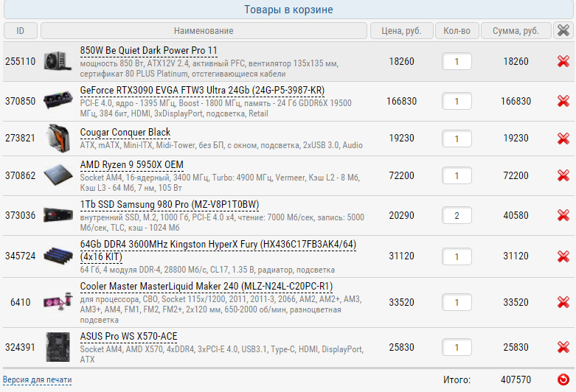Remove Cougar Conquer Black from the cart
The height and width of the screenshot is (392, 576).
pos(563,139)
